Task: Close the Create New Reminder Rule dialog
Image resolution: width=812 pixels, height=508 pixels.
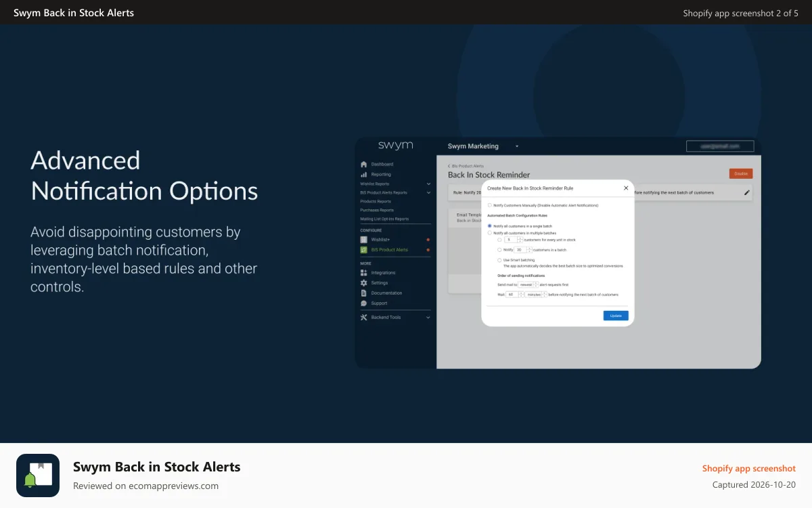Action: [x=626, y=188]
